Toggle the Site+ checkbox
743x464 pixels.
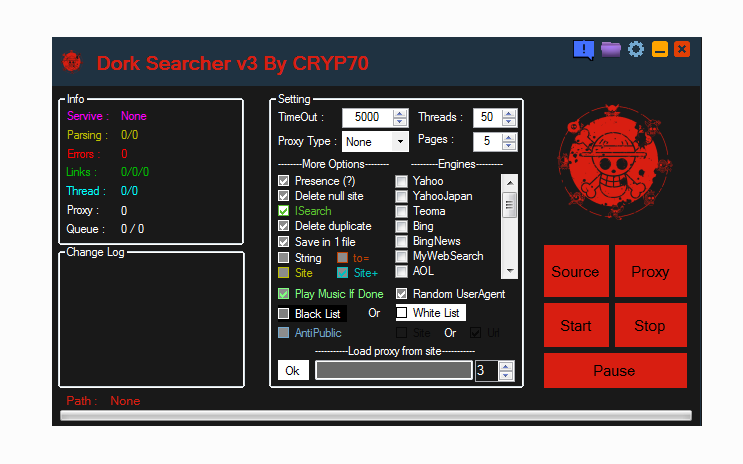342,273
